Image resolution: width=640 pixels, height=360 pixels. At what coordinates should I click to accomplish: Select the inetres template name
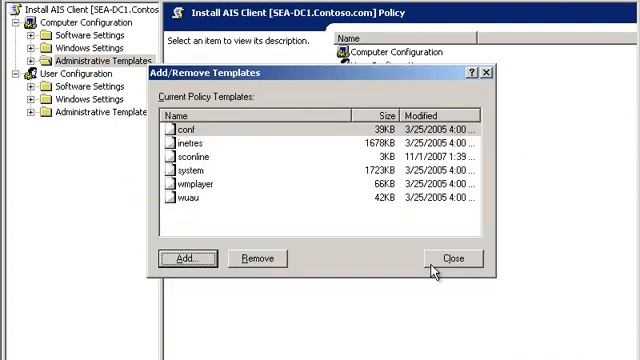tap(190, 143)
